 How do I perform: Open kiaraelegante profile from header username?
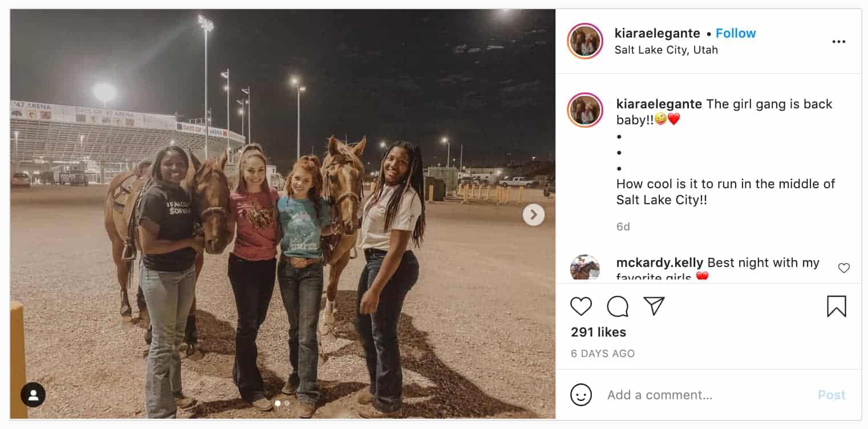point(658,33)
